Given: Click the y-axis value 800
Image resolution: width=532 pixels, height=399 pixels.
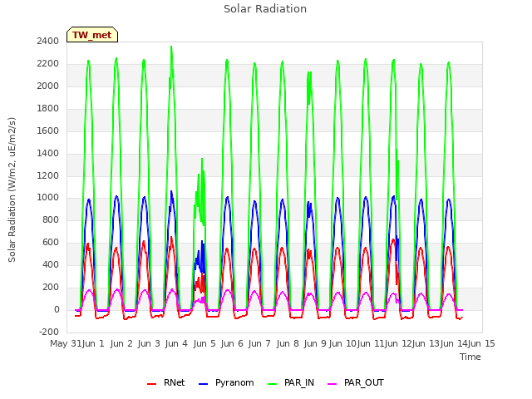Looking at the screenshot, I should (51, 220).
